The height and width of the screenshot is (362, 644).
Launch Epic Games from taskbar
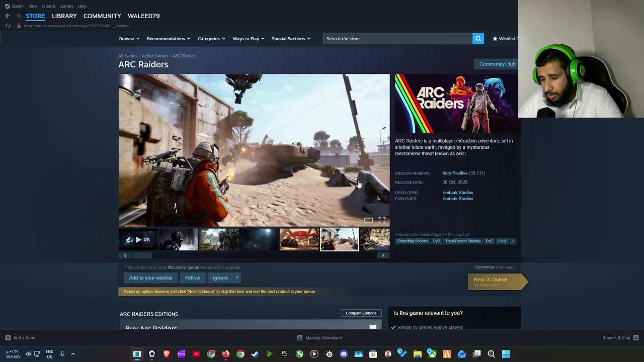[284, 354]
